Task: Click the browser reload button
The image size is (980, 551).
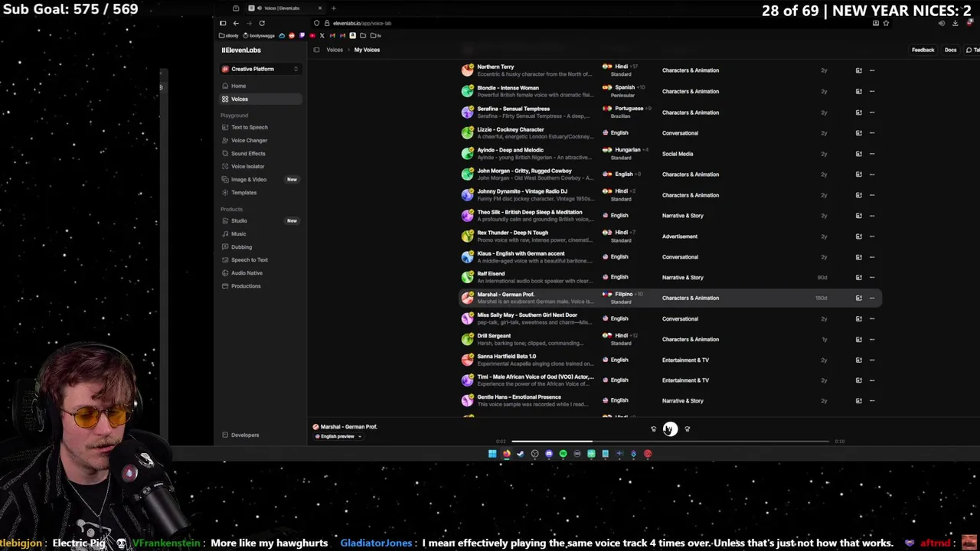Action: tap(262, 23)
